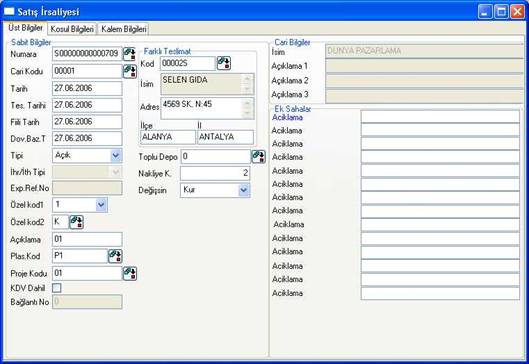Focus the Tarih date field
This screenshot has height=364, width=529.
(x=87, y=88)
